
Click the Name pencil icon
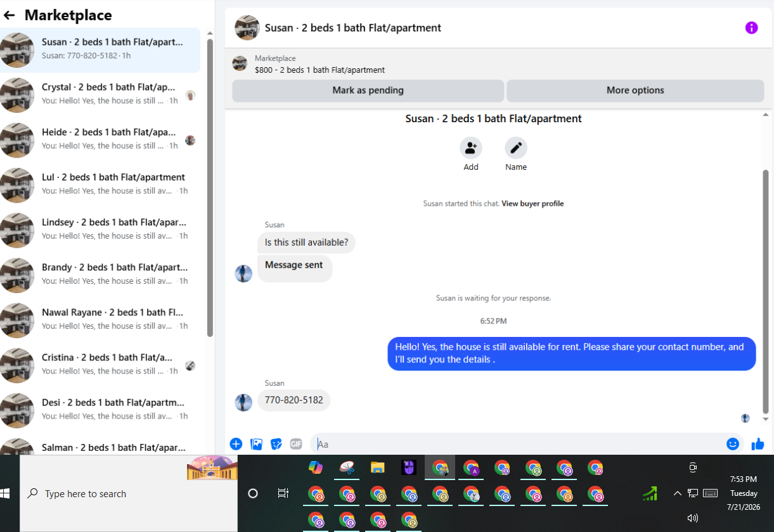[516, 148]
